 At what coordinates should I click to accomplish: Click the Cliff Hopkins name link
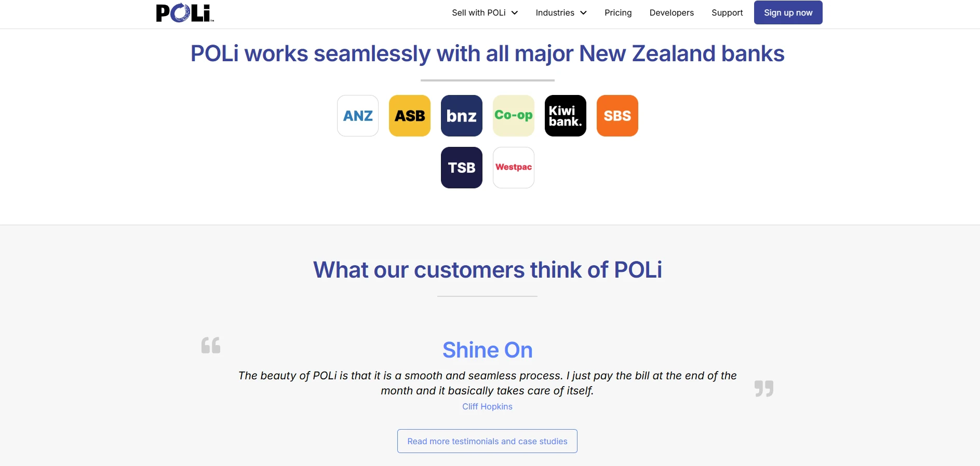tap(487, 406)
